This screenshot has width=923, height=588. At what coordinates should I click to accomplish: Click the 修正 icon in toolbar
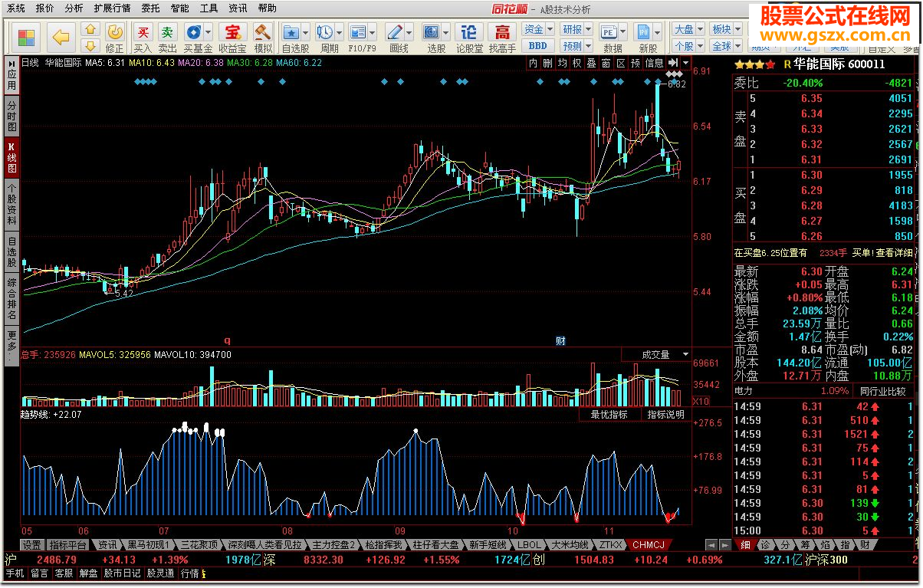click(x=114, y=31)
